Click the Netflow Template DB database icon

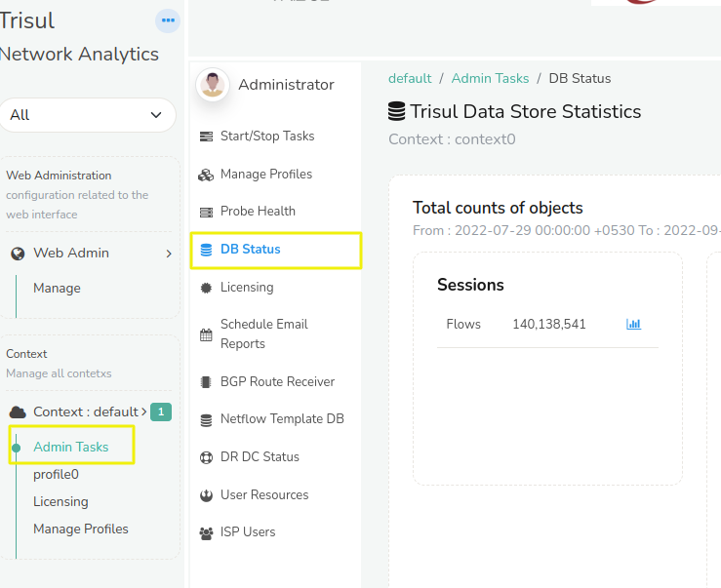(x=206, y=420)
